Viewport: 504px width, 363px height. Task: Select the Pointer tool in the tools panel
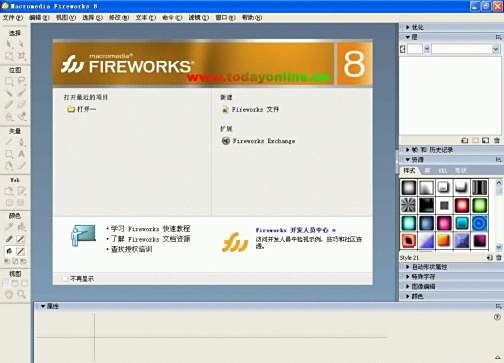[x=9, y=44]
